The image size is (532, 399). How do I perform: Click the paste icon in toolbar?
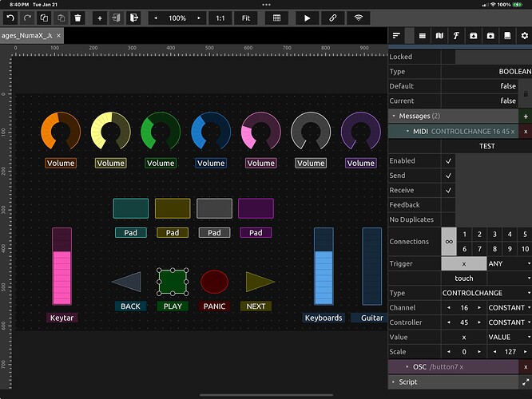click(61, 18)
